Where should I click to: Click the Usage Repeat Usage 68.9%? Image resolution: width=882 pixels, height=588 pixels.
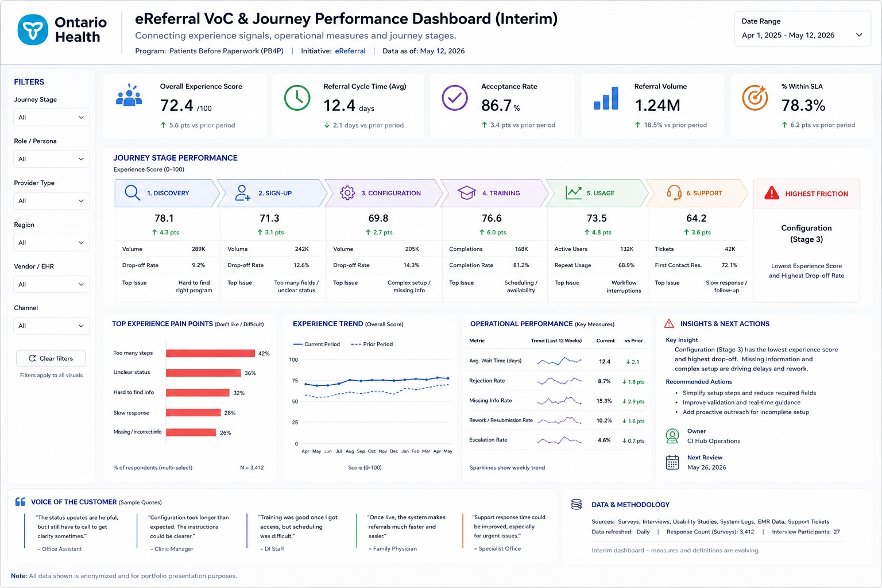coord(626,265)
